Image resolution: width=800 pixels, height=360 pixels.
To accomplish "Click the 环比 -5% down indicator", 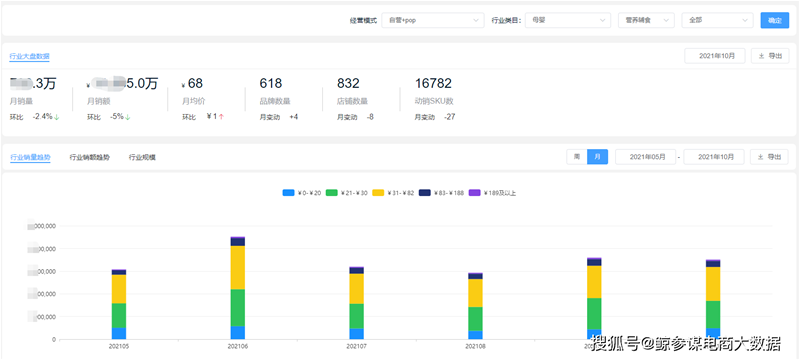I will pyautogui.click(x=109, y=117).
